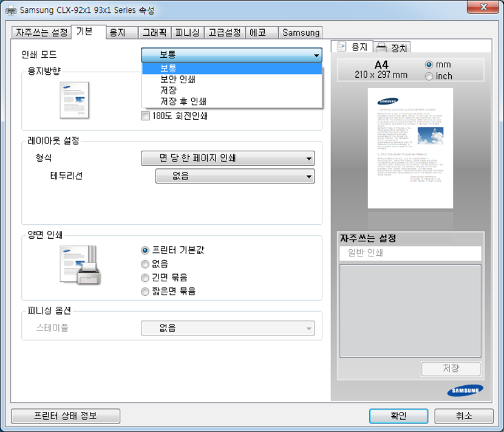The height and width of the screenshot is (432, 504).
Task: Select the 짧은면 묶음 duplex option
Action: (x=145, y=292)
